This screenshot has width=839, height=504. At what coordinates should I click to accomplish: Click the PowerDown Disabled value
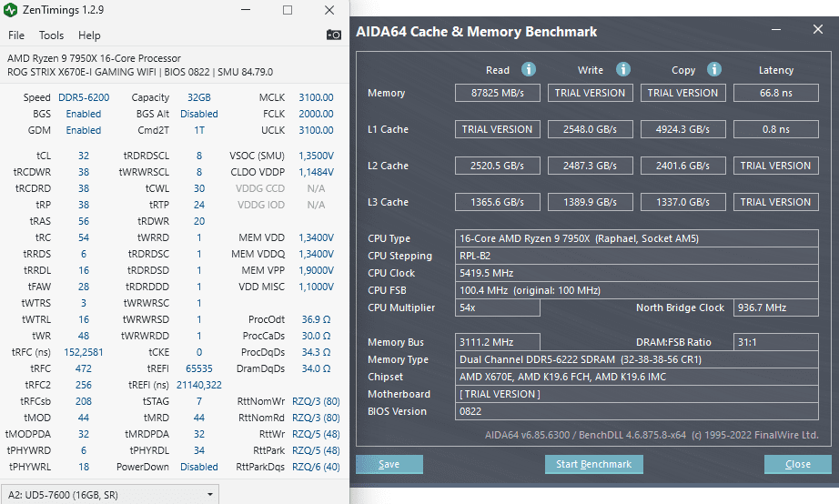pos(199,467)
